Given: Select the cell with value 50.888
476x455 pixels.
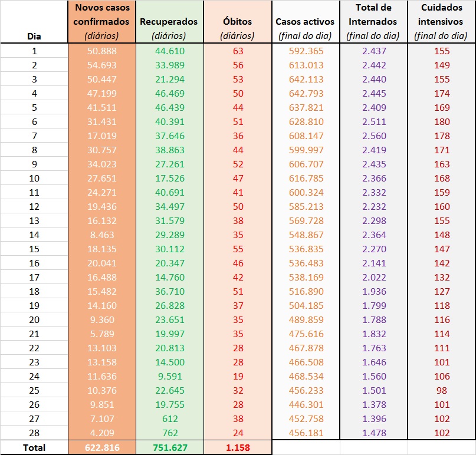Looking at the screenshot, I should pyautogui.click(x=102, y=51).
